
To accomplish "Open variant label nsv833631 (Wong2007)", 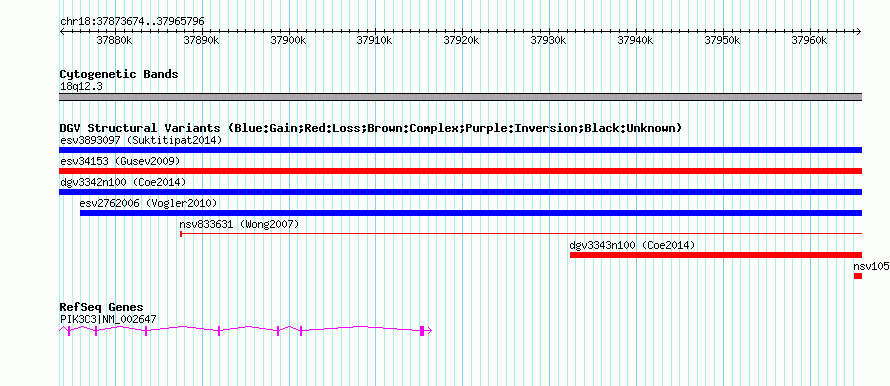I will pos(239,224).
